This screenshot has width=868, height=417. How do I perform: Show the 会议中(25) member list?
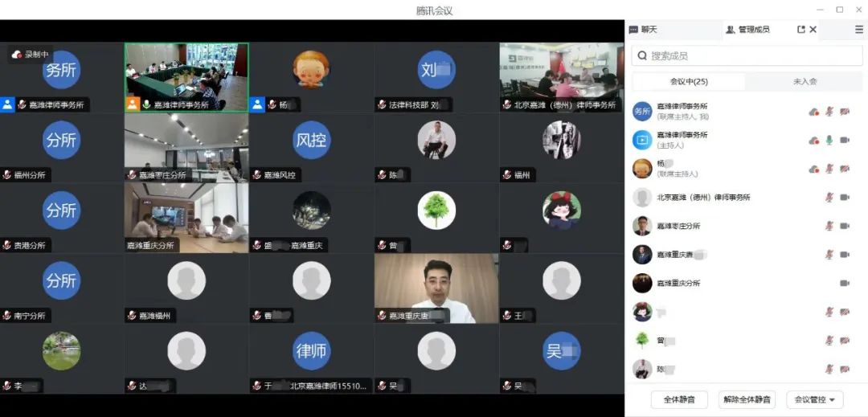[689, 81]
